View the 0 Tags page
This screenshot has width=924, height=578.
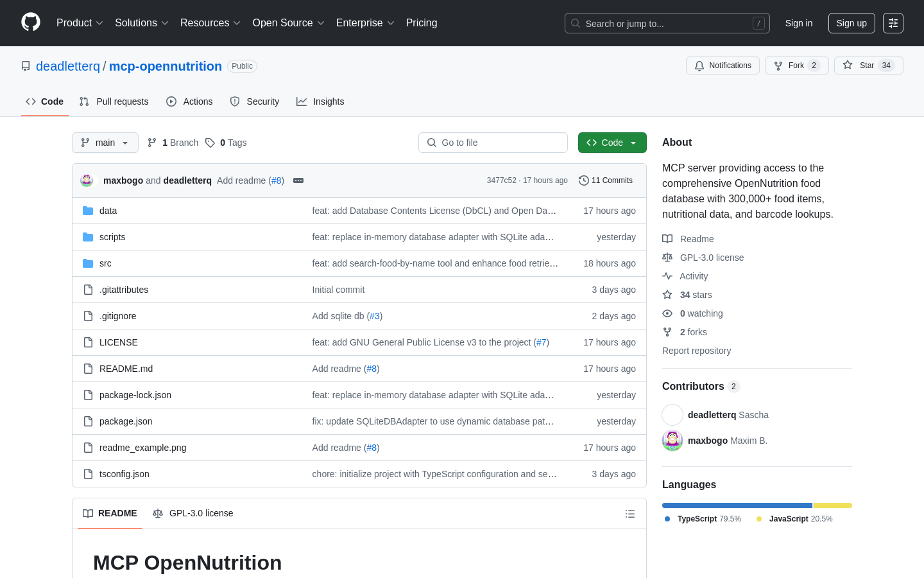click(226, 143)
